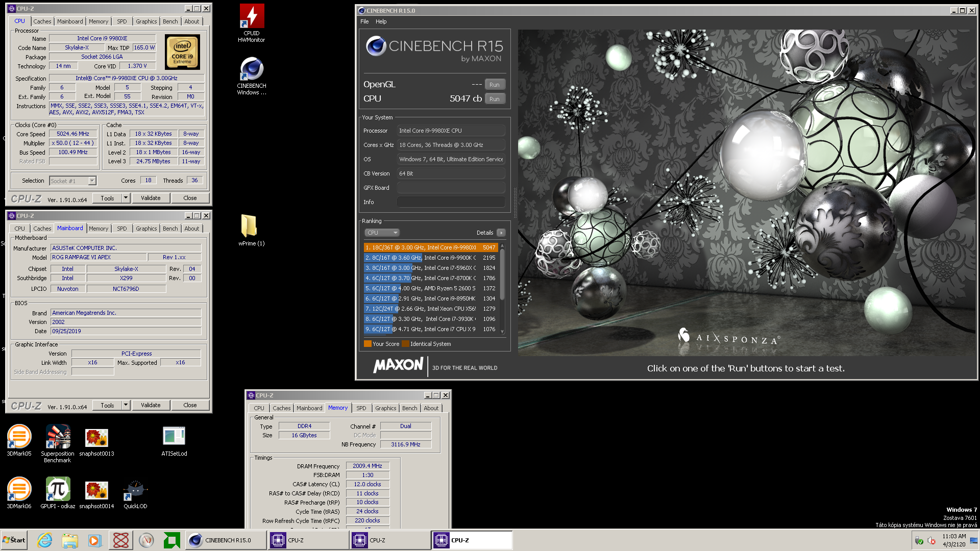Click Tools button in the Mainboard window
Image resolution: width=980 pixels, height=551 pixels.
pyautogui.click(x=107, y=405)
